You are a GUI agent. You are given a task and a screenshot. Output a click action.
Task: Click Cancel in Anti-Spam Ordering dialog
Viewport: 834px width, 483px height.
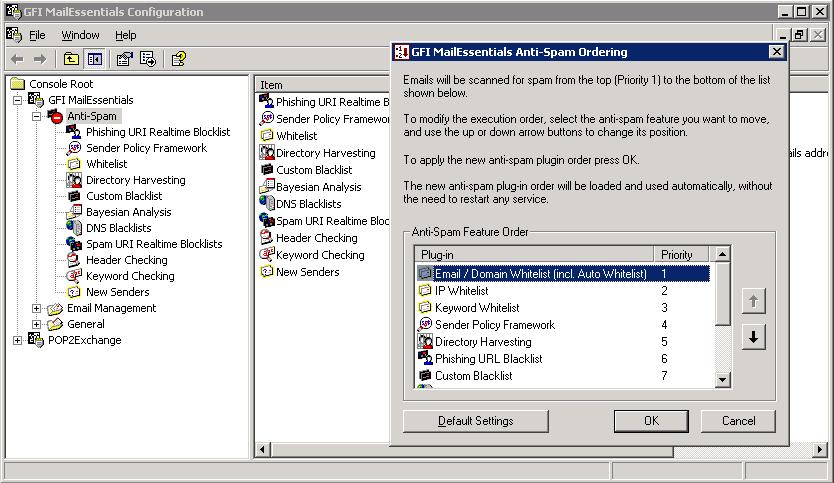tap(738, 421)
